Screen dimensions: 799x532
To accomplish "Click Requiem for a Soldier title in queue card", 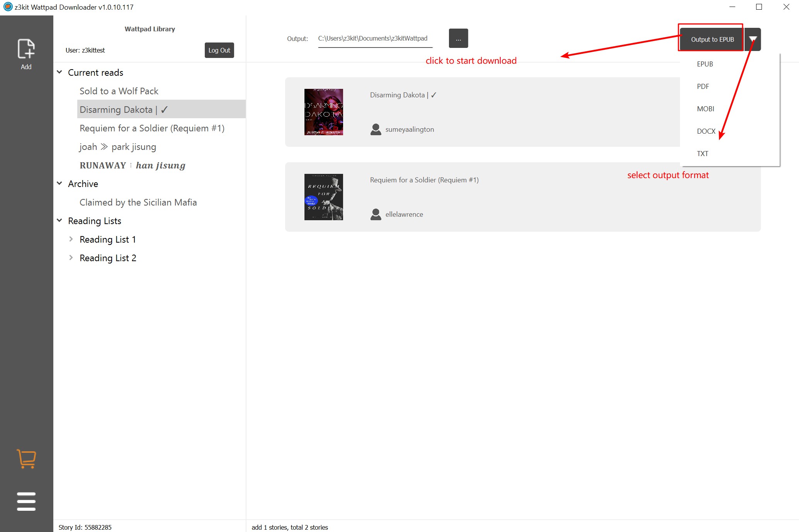I will (x=424, y=180).
